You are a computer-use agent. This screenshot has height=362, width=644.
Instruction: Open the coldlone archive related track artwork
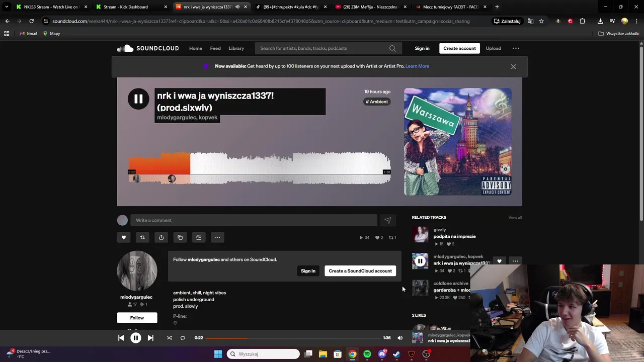click(x=420, y=288)
